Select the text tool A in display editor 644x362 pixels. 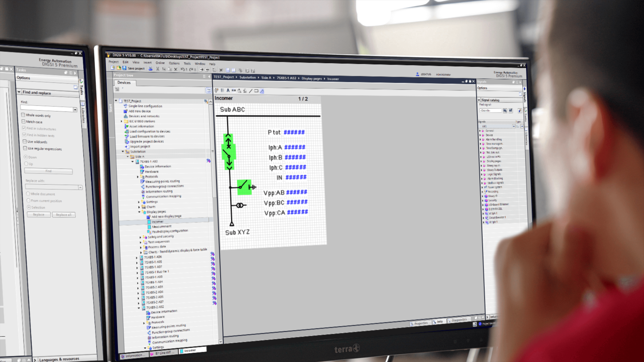click(x=228, y=90)
